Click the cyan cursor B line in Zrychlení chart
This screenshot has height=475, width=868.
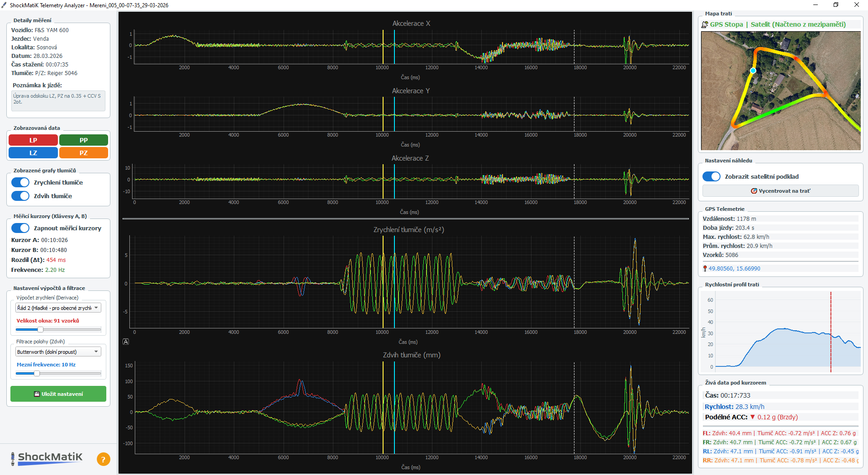coord(394,281)
